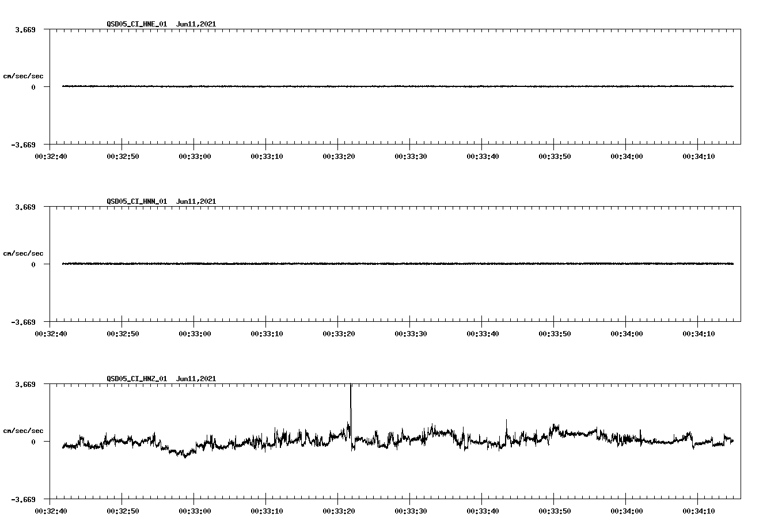Click the 3.669 upper limit on HNZ plot
The image size is (782, 532).
[25, 384]
